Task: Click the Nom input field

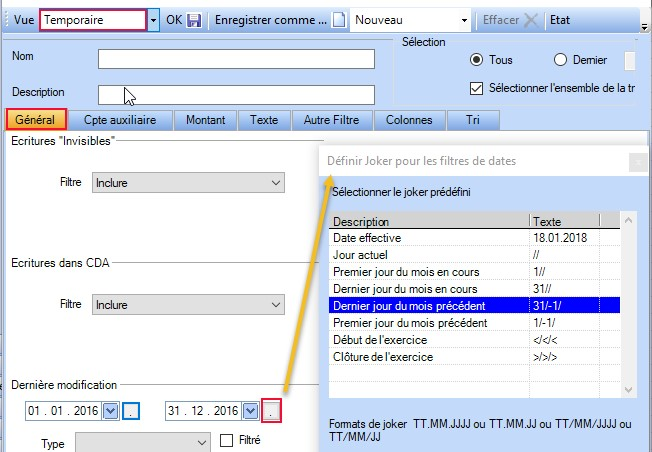Action: pos(236,59)
